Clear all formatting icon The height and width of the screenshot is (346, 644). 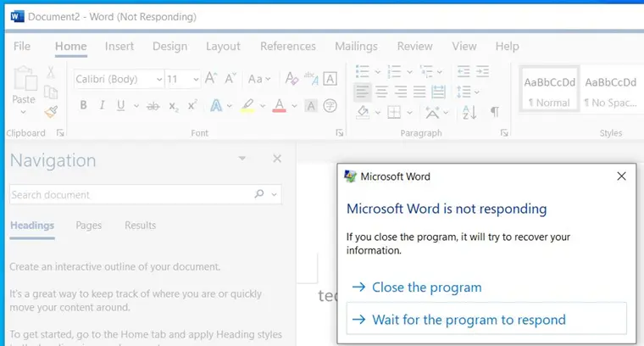pyautogui.click(x=291, y=79)
